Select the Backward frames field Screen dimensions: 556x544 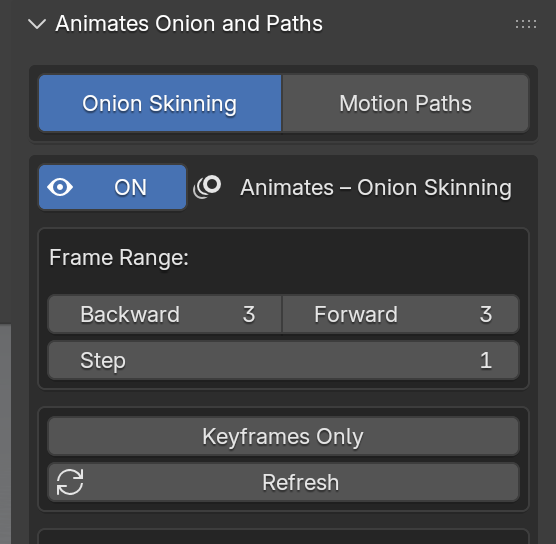pyautogui.click(x=165, y=314)
